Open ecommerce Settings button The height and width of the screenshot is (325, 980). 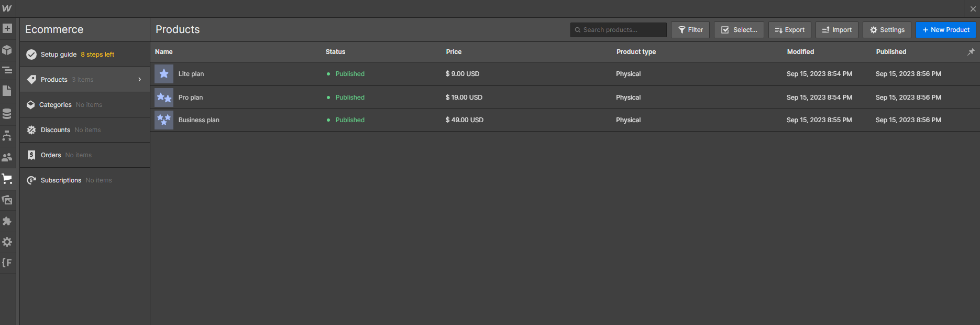coord(887,30)
